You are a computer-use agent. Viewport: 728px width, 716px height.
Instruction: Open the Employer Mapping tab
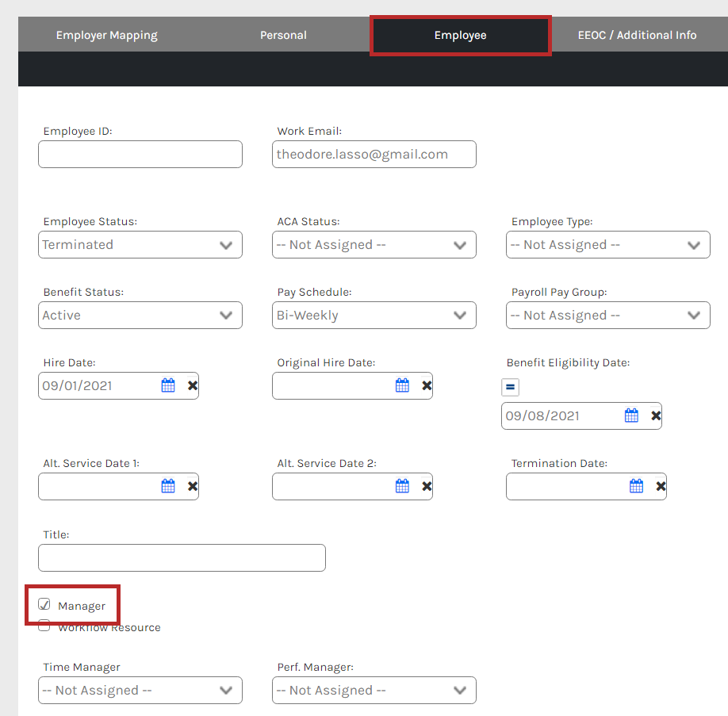click(x=107, y=35)
